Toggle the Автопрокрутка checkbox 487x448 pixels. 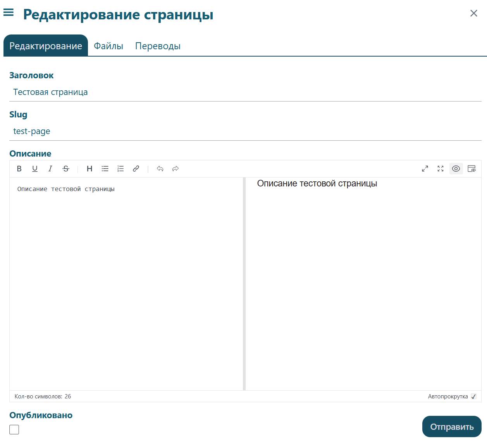(x=473, y=396)
